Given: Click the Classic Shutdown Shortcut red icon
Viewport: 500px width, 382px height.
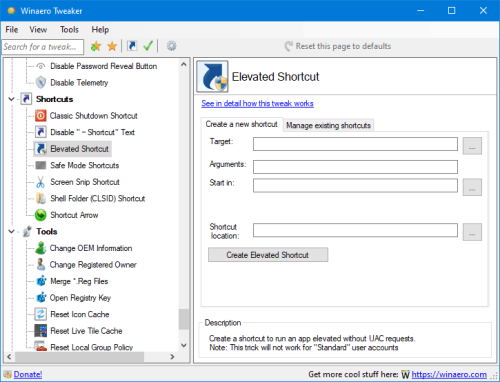Looking at the screenshot, I should click(41, 116).
